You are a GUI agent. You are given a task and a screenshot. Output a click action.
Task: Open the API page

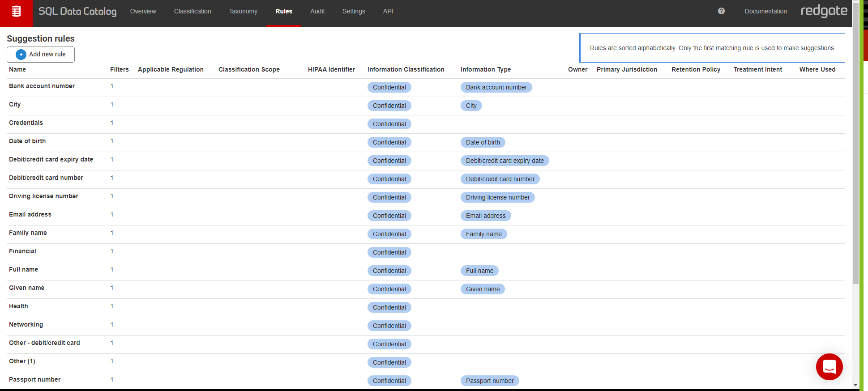[388, 11]
